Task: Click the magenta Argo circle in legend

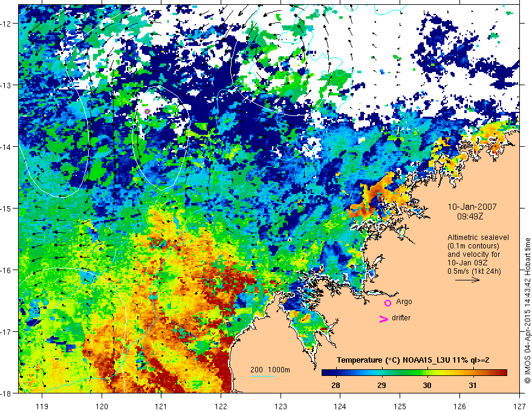Action: pos(388,303)
